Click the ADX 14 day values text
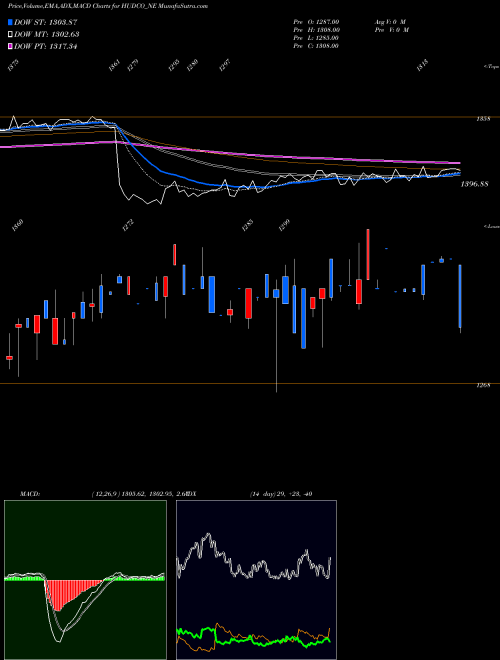 click(x=281, y=494)
